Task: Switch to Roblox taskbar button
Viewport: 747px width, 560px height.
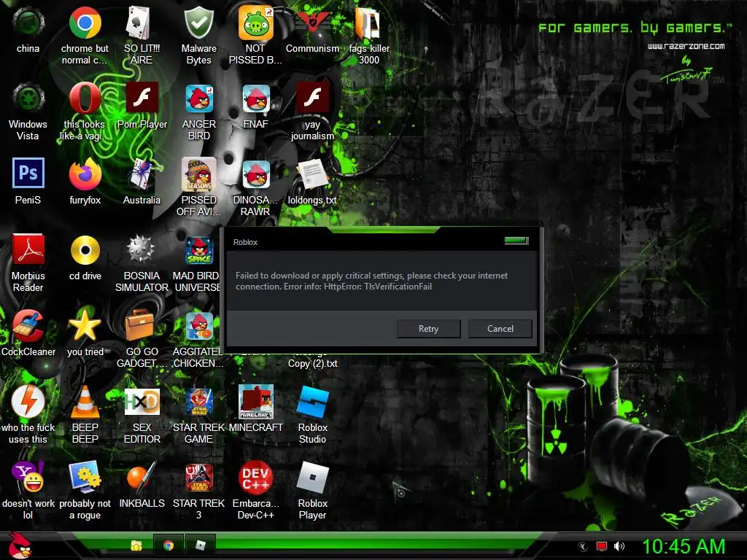Action: pos(200,545)
